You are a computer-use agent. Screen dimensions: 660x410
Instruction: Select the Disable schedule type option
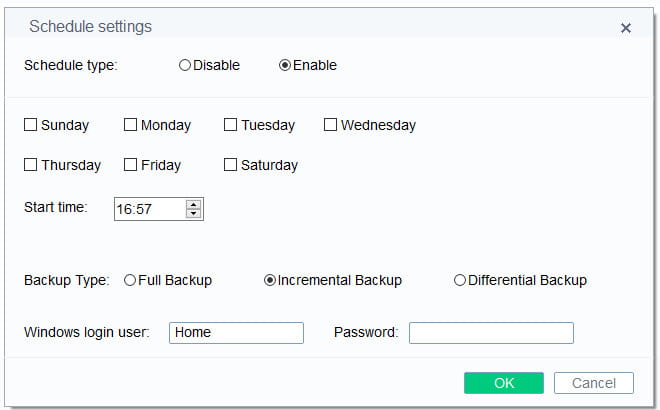(x=185, y=66)
